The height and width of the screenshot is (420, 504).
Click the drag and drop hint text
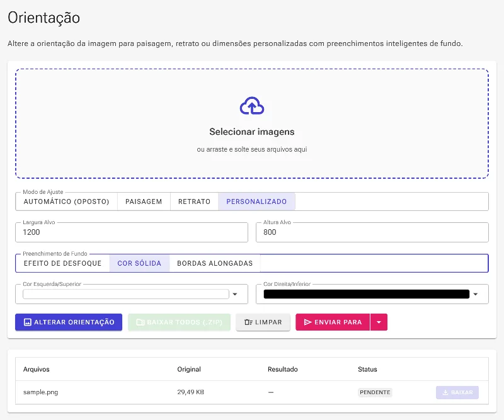click(x=251, y=149)
